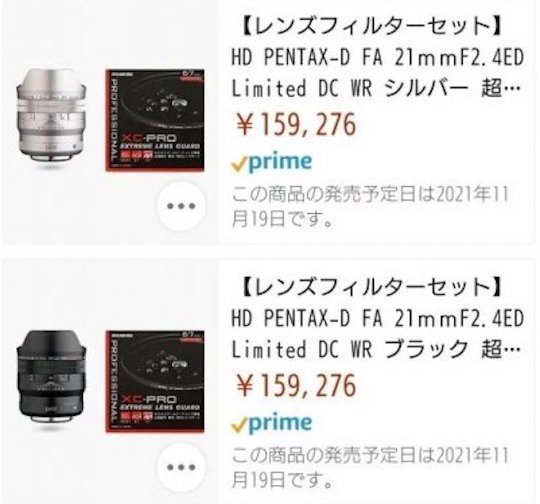Click the 【レンズフィルターセット】 heading in the first listing
Screen dimensions: 540x504
[371, 26]
